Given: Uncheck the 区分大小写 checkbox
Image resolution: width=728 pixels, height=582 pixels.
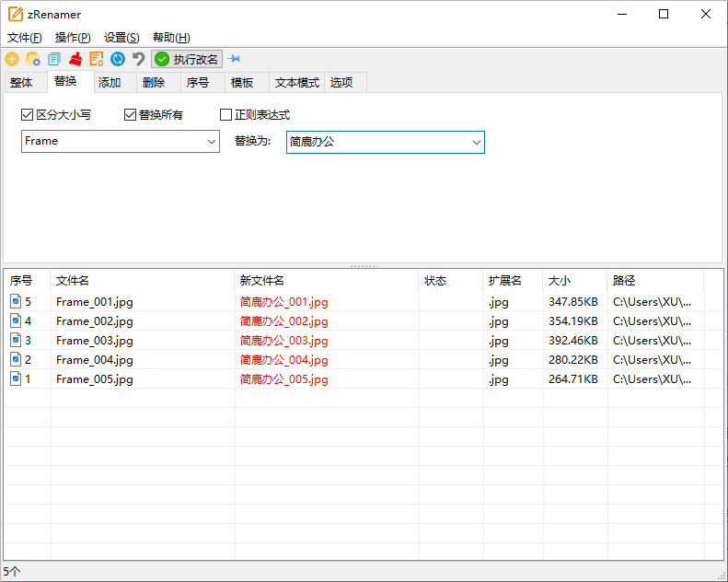Looking at the screenshot, I should [27, 115].
